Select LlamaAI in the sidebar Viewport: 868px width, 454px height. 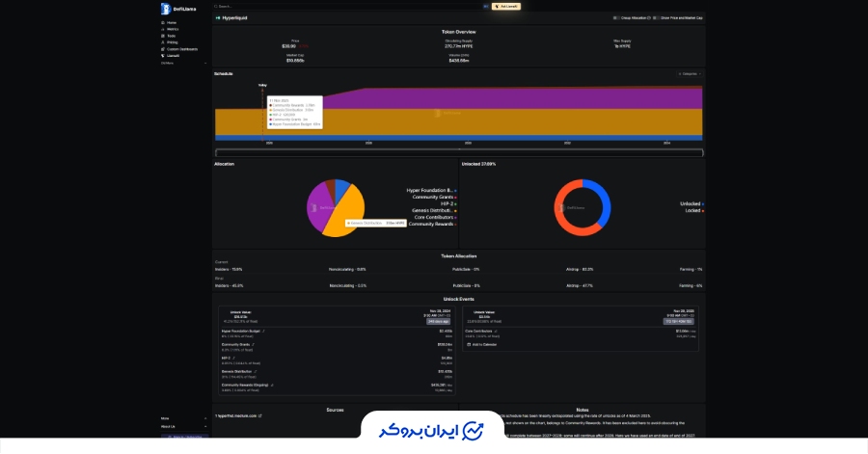point(173,56)
